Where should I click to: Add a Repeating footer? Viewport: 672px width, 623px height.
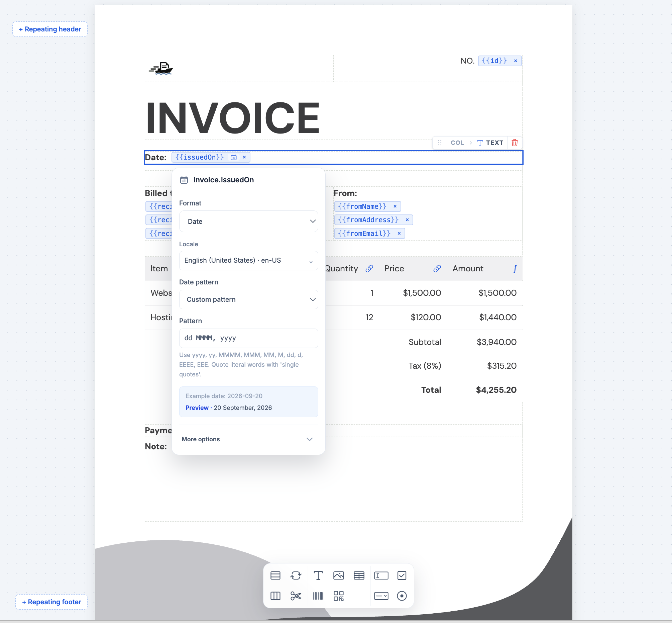(51, 602)
